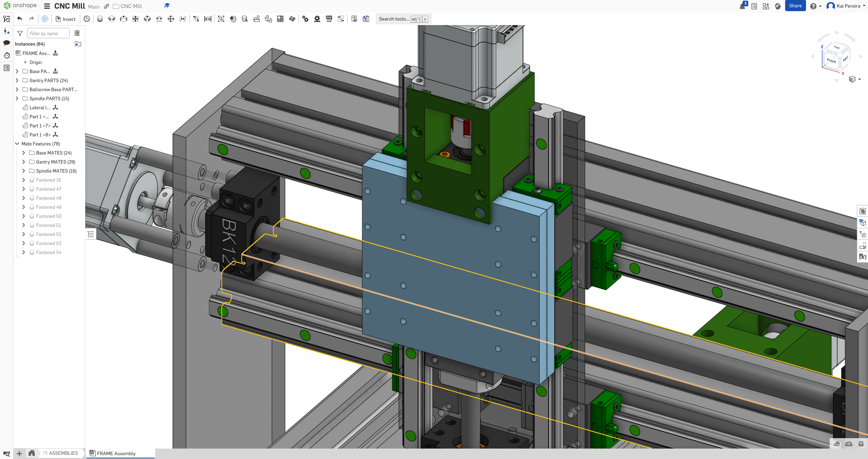Select the Revolute mate tool
Screen dimensions: 868x459
point(112,19)
